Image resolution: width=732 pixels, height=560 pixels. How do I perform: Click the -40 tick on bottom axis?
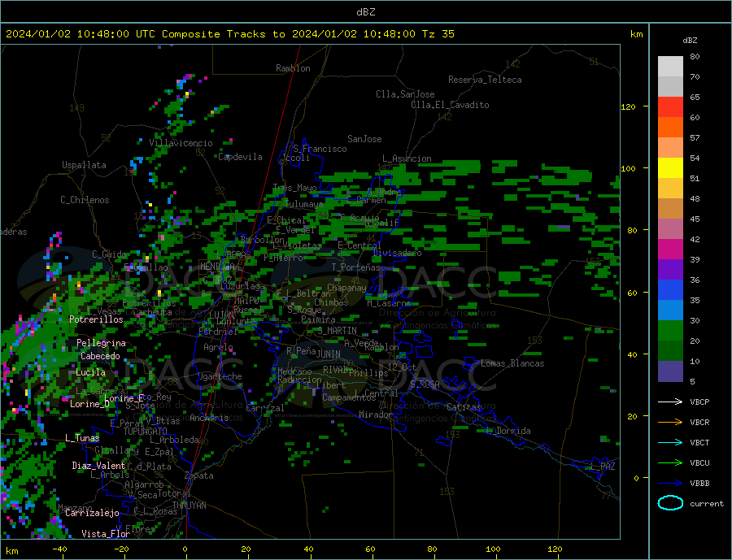tap(59, 549)
